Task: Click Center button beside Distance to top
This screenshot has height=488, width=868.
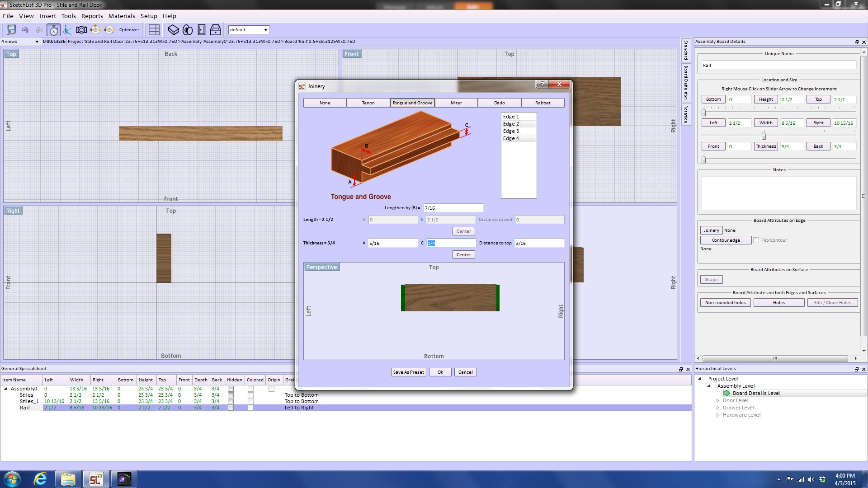Action: coord(463,255)
